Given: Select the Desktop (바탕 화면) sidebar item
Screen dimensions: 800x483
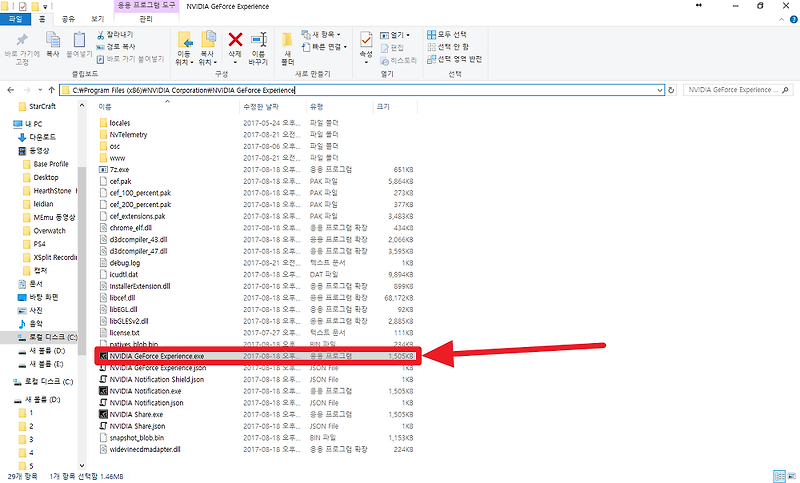Looking at the screenshot, I should (x=38, y=297).
